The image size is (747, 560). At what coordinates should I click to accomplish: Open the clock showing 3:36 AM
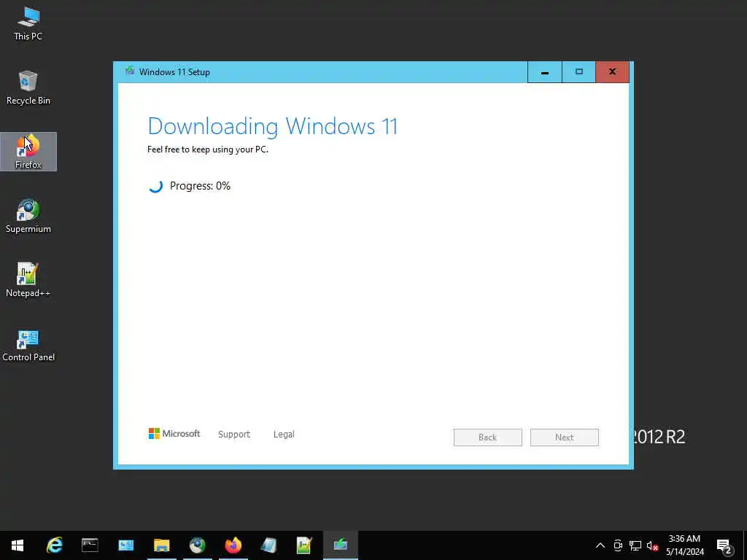684,545
